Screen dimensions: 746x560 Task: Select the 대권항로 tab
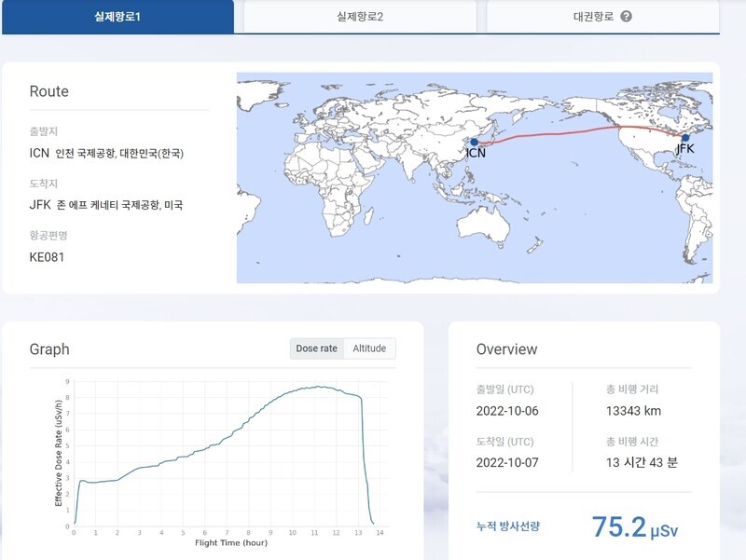602,17
